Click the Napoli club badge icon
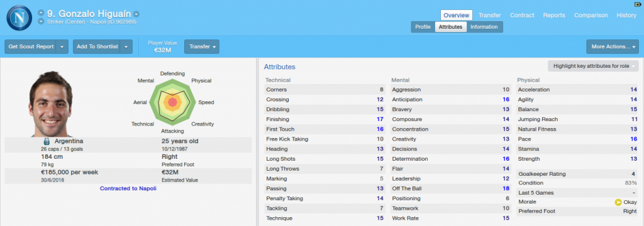The width and height of the screenshot is (644, 226). coord(19,17)
